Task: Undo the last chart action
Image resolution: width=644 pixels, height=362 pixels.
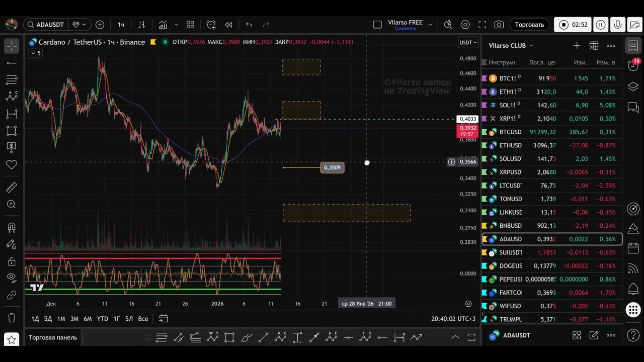Action: tap(249, 25)
